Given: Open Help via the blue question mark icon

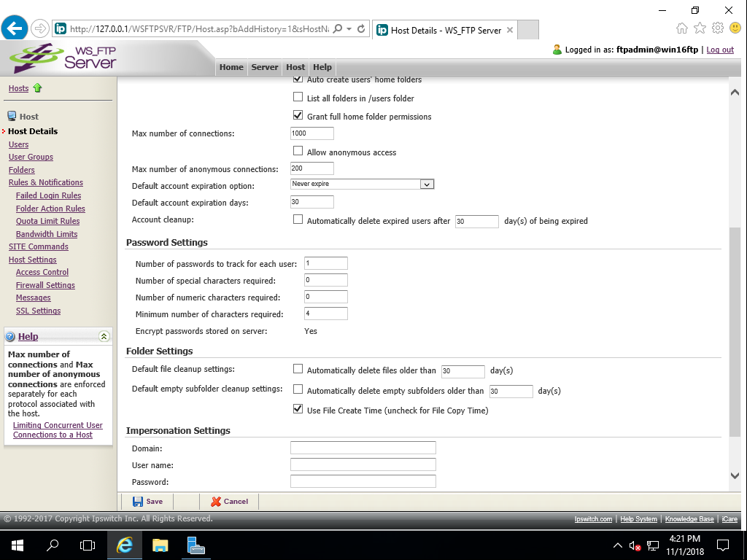Looking at the screenshot, I should click(9, 336).
